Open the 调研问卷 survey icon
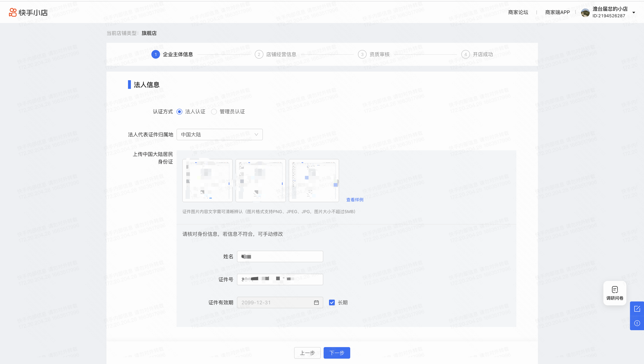644x364 pixels. coord(615,293)
